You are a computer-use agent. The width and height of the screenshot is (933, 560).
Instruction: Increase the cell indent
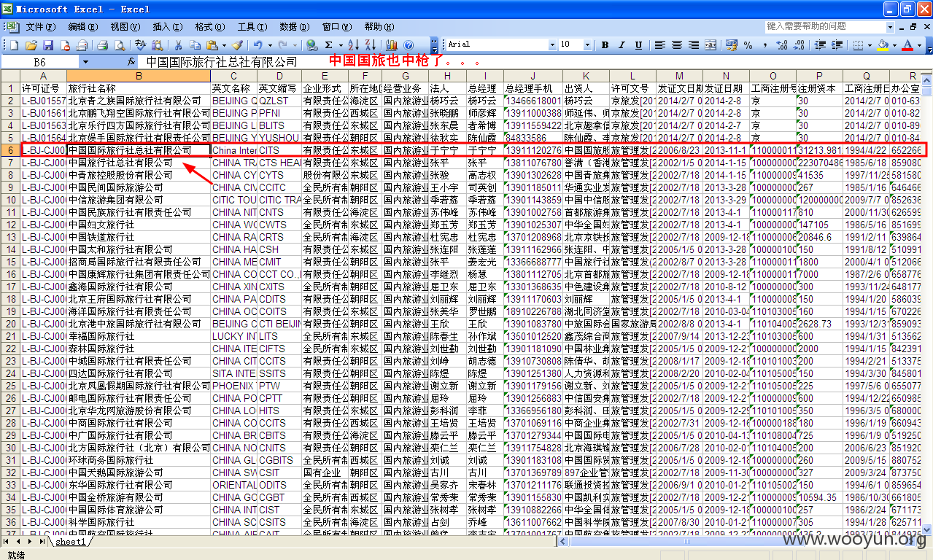tap(837, 44)
